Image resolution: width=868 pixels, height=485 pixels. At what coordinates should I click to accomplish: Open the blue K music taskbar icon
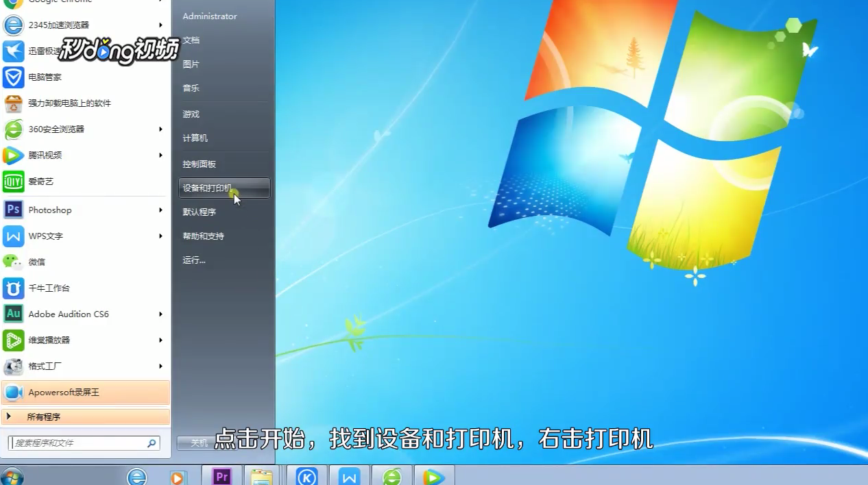[306, 475]
